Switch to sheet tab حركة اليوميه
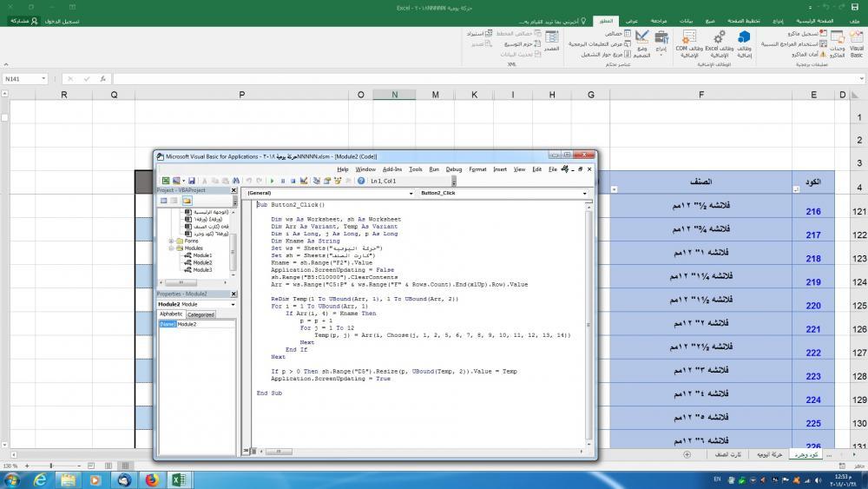This screenshot has width=868, height=489. coord(769,454)
